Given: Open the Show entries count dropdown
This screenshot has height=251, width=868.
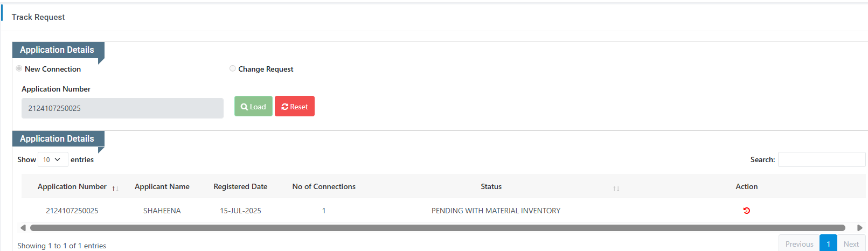Looking at the screenshot, I should click(53, 159).
